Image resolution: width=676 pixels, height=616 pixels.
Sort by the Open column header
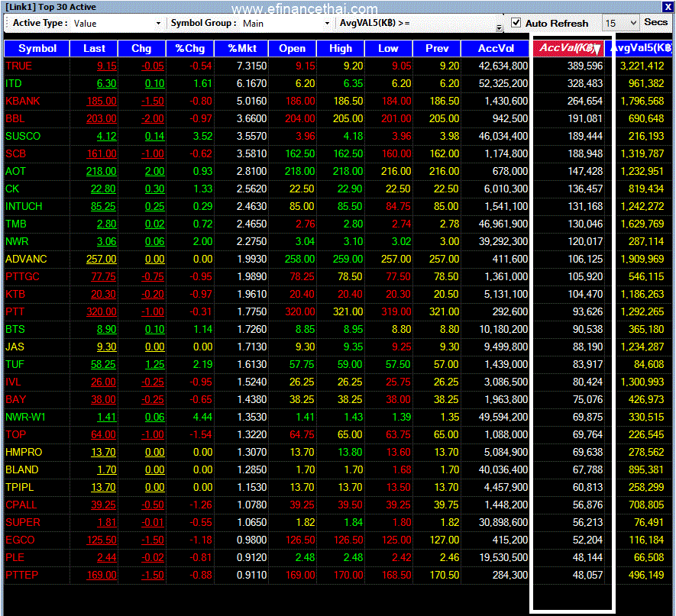click(x=293, y=48)
